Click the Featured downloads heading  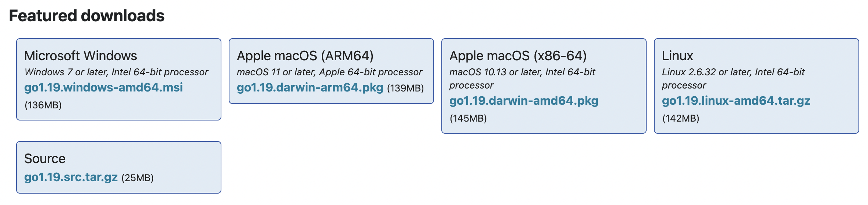pyautogui.click(x=87, y=16)
